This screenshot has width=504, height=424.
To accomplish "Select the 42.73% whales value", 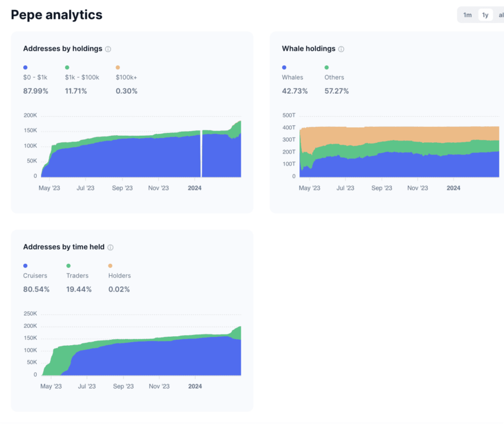I will tap(295, 91).
